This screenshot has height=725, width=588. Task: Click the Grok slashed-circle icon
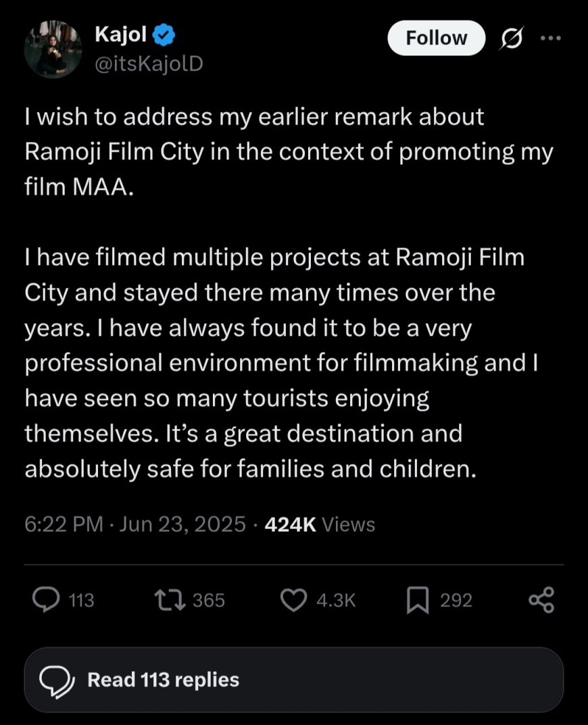click(512, 39)
